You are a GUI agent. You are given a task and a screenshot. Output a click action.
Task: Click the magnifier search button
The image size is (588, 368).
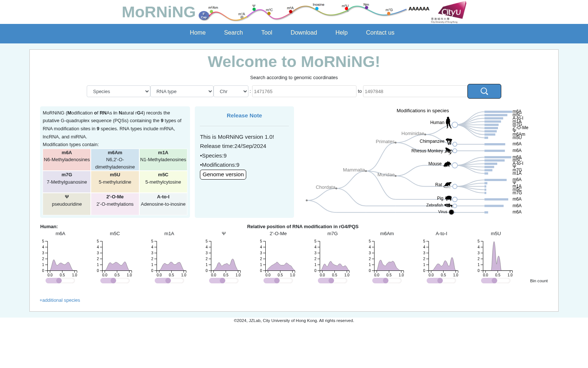click(484, 91)
